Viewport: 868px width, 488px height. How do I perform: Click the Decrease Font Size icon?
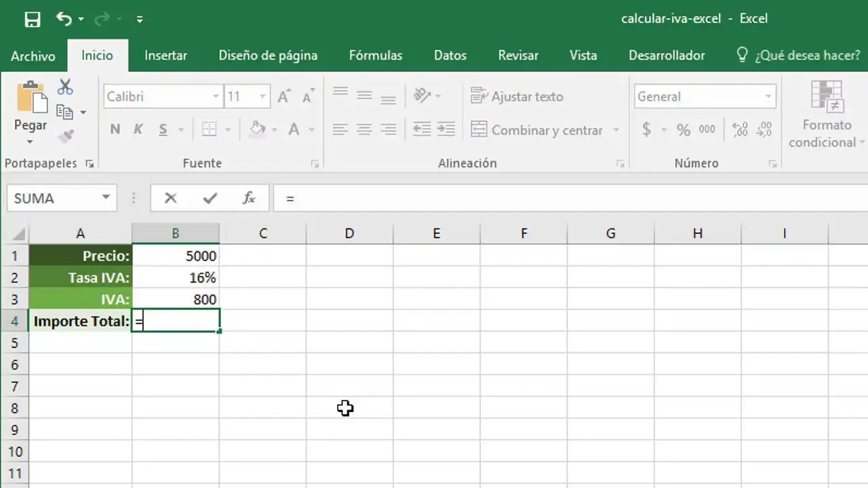pos(308,96)
